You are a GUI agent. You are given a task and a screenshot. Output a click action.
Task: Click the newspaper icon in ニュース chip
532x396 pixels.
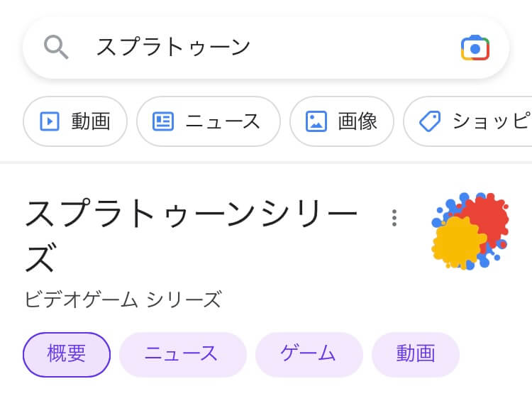(x=163, y=121)
